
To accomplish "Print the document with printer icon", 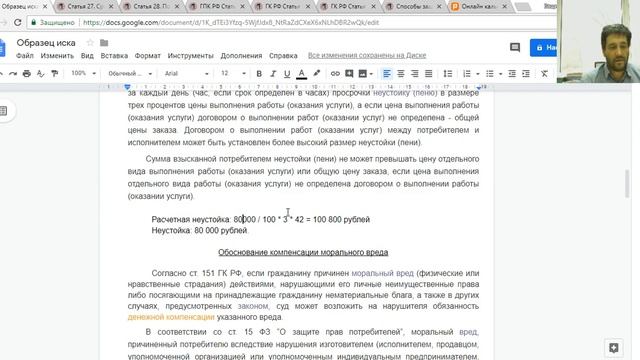I will pyautogui.click(x=27, y=73).
